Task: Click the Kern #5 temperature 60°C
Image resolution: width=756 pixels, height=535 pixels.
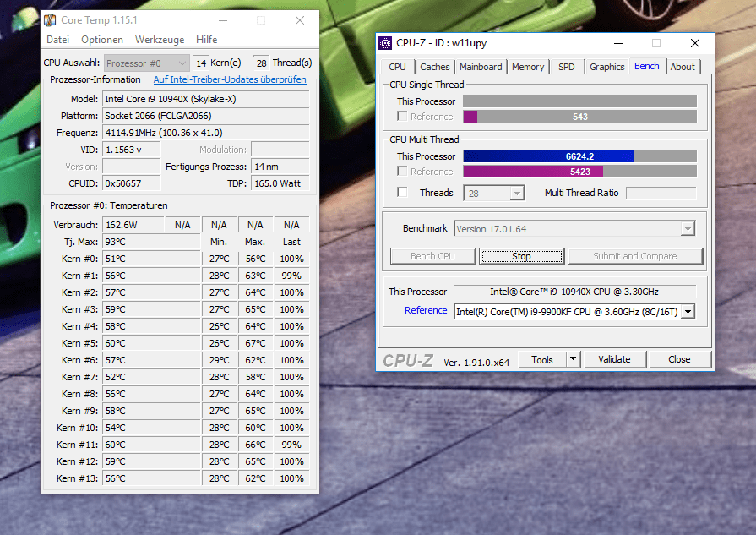Action: click(151, 343)
